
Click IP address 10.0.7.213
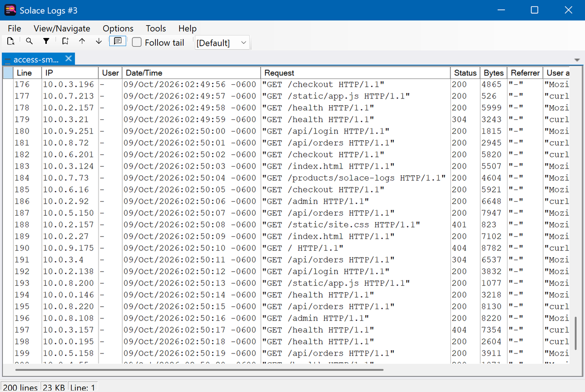tap(69, 96)
